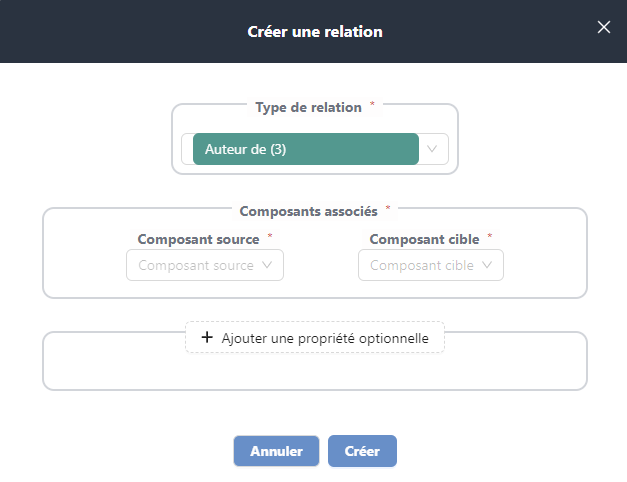Click the Composants associés legend label
This screenshot has width=627, height=482.
(x=308, y=211)
